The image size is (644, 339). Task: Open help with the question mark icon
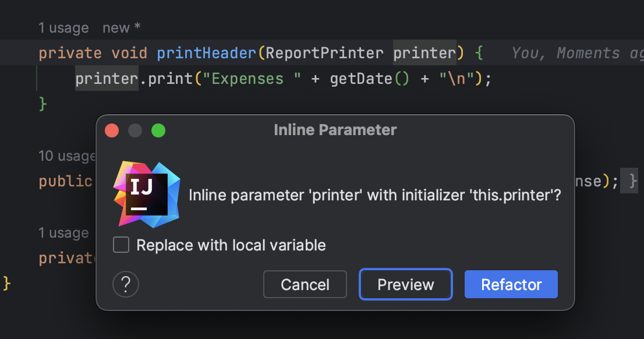click(x=126, y=284)
